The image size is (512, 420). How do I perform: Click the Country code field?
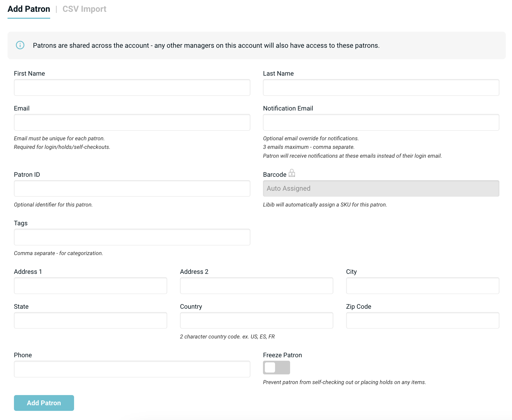click(256, 320)
